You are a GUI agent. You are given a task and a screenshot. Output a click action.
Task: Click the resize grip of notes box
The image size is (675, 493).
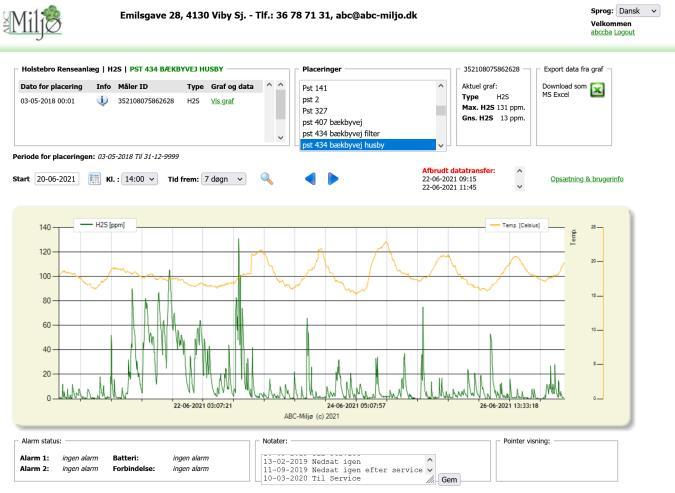(430, 480)
